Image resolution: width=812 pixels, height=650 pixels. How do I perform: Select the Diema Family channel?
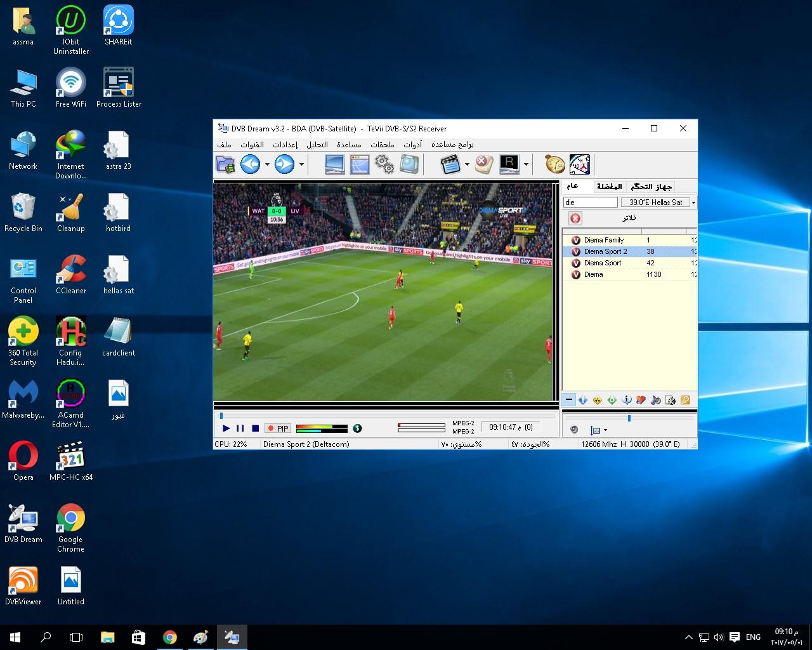[629, 240]
